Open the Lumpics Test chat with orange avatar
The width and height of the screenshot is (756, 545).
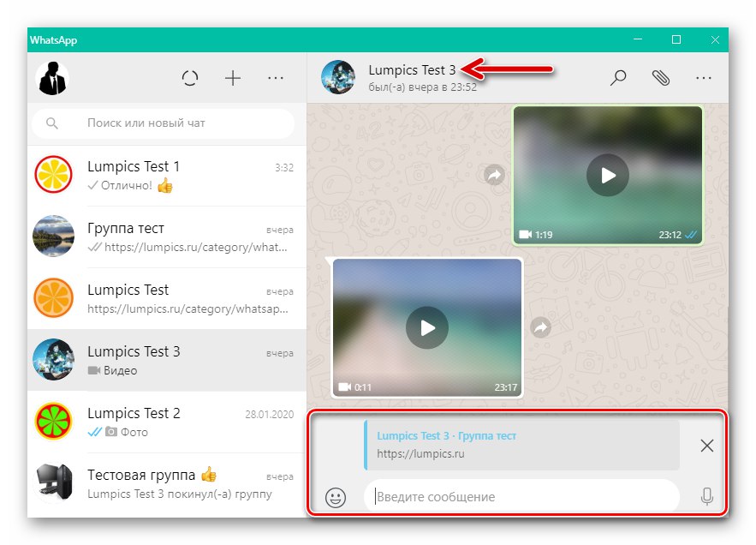pyautogui.click(x=167, y=299)
